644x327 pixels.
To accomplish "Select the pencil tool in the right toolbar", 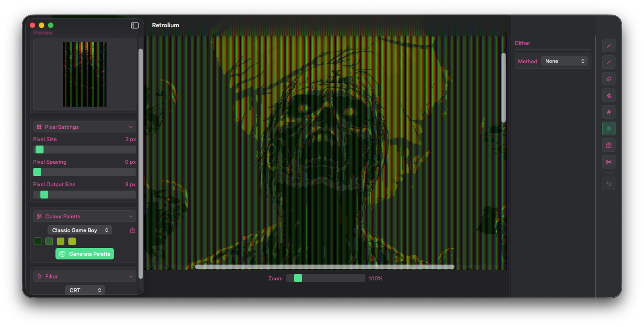I will [609, 46].
